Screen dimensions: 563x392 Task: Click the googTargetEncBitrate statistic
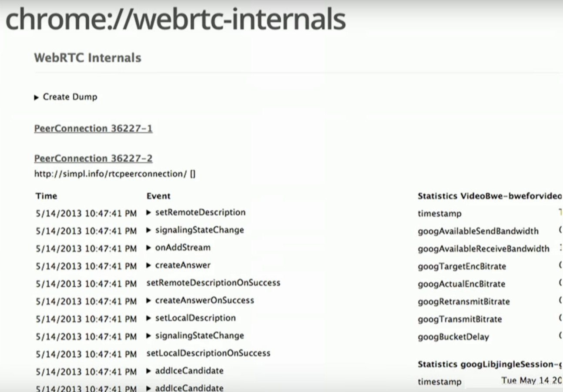(x=462, y=267)
